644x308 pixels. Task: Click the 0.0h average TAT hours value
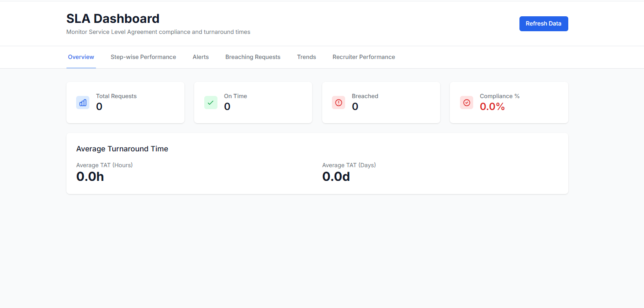point(90,176)
